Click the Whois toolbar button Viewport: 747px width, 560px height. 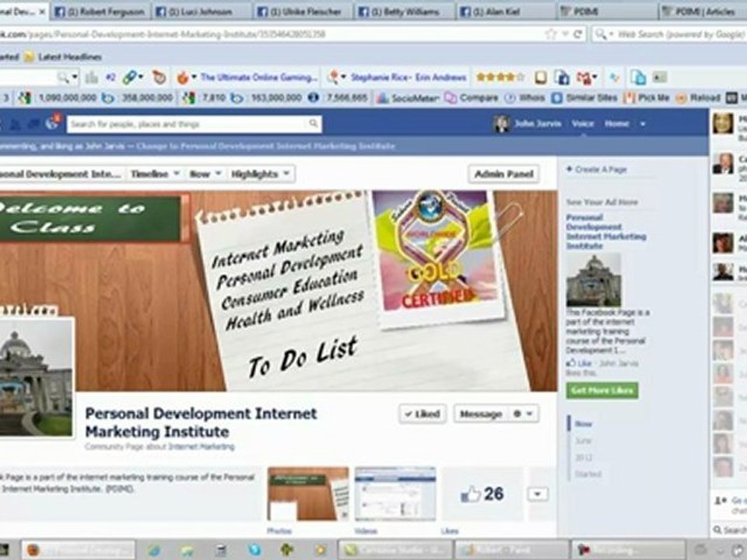click(x=524, y=98)
